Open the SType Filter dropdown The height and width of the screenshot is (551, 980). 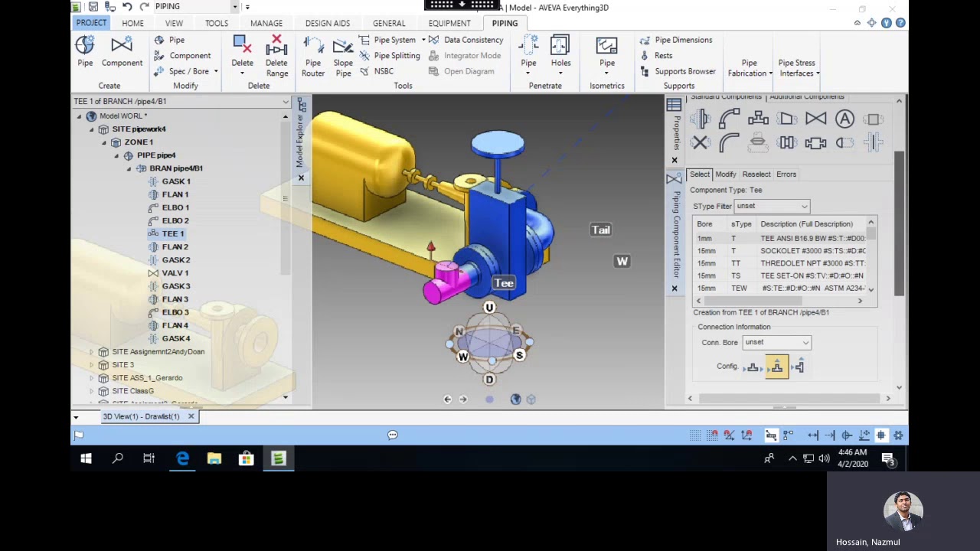click(772, 206)
